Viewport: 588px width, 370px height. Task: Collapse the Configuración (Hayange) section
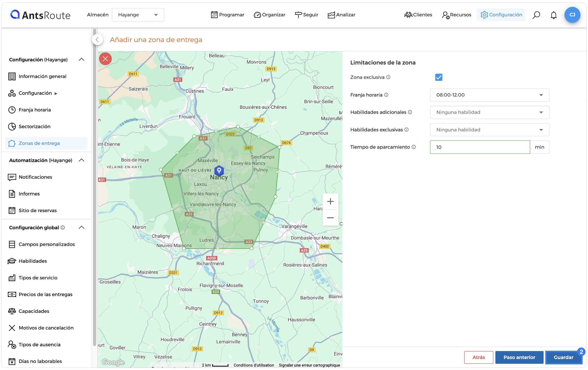tap(81, 59)
